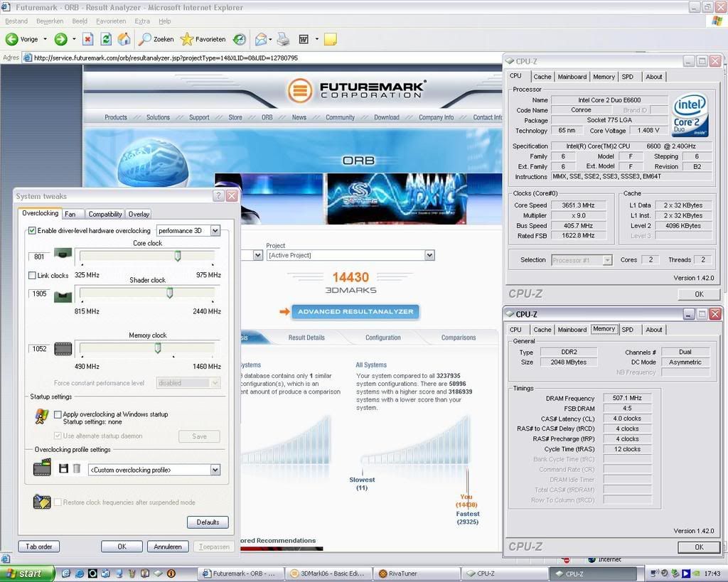Open the dropdown arrow beside the Word icon
The image size is (728, 582).
[x=316, y=40]
